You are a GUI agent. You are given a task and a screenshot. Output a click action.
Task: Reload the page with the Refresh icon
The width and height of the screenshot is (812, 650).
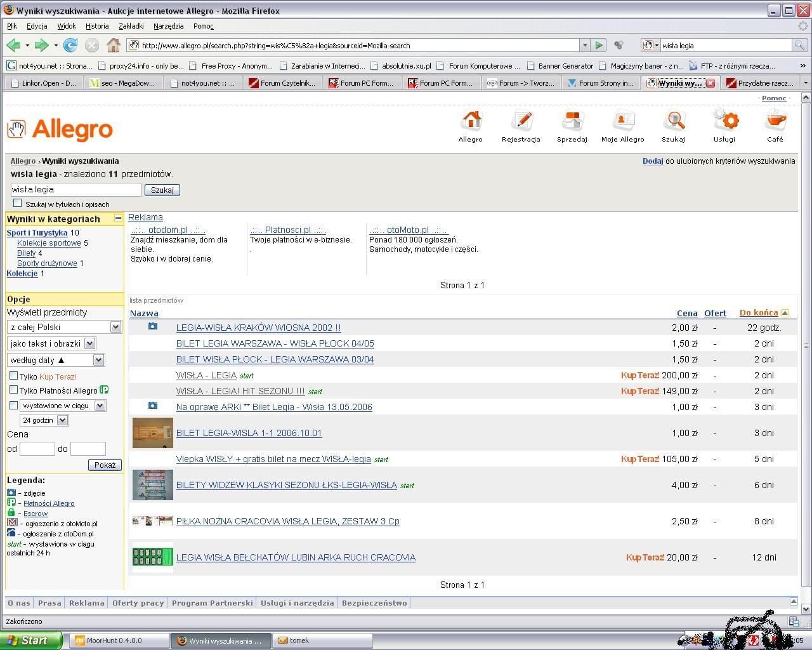coord(70,45)
